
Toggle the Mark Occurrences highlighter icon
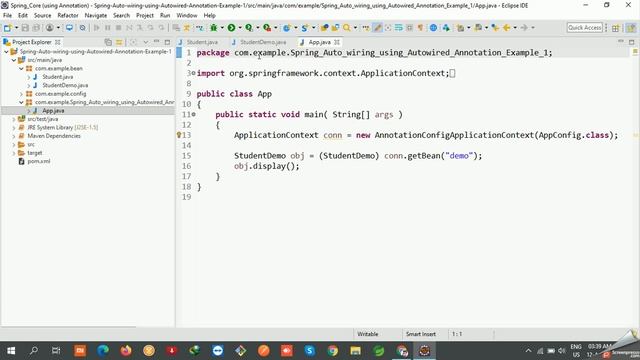point(378,28)
